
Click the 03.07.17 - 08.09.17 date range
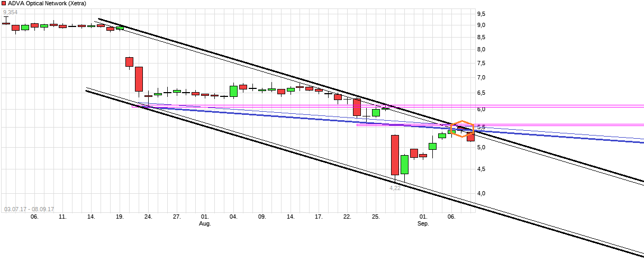coord(29,209)
